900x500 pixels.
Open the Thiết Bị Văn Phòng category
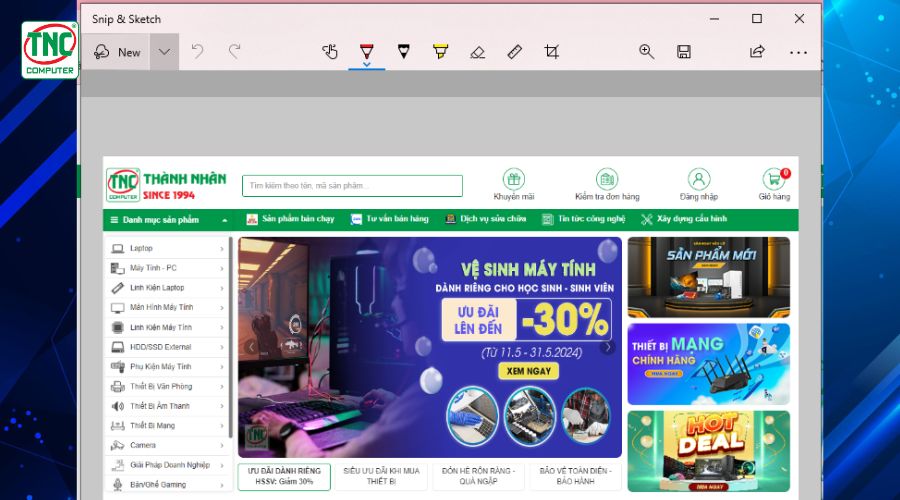tap(168, 386)
